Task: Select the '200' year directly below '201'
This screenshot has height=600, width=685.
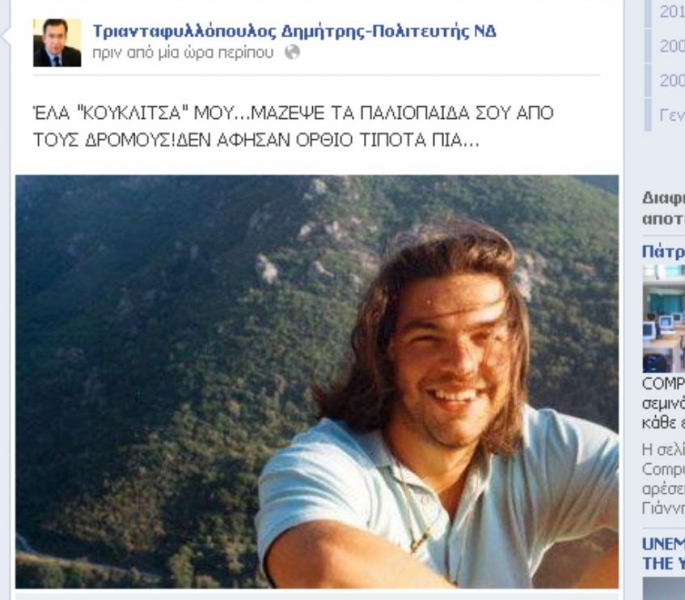Action: click(x=672, y=46)
